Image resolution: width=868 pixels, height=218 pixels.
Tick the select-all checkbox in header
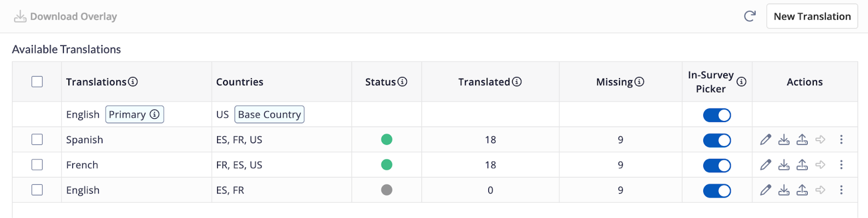(x=37, y=82)
